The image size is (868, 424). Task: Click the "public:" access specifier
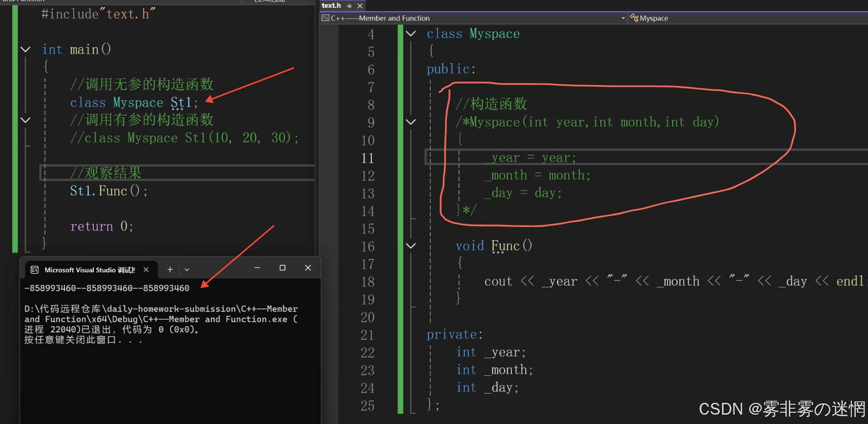(451, 69)
